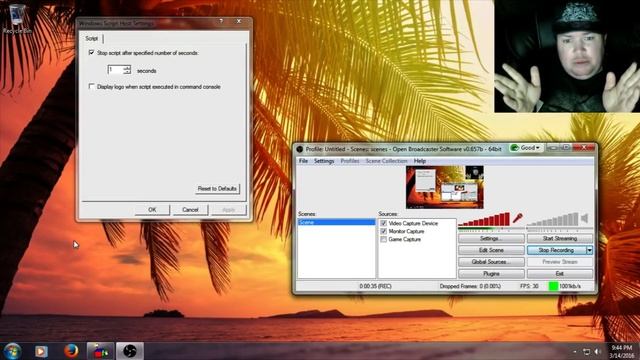Screen dimensions: 640x360
Task: Adjust the gray desktop volume meter
Action: (x=553, y=219)
